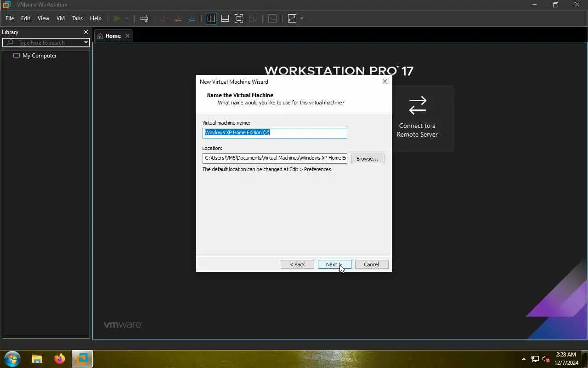Click the Revert to Snapshot toolbar icon
The image size is (588, 368).
[177, 18]
